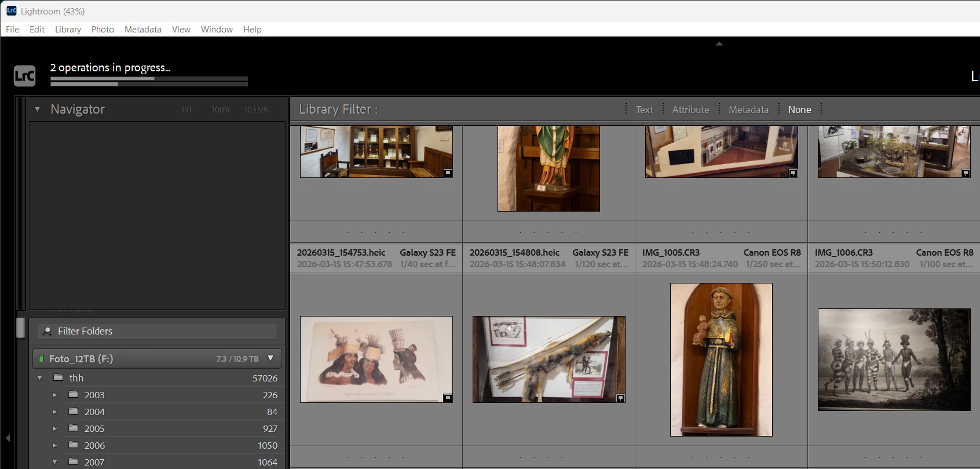Select the mission diorama model thumbnail
This screenshot has width=980, height=469.
pyautogui.click(x=721, y=152)
